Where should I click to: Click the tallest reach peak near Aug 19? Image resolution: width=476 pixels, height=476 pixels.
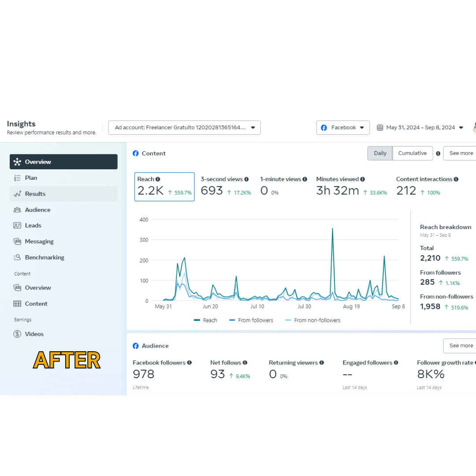point(332,229)
